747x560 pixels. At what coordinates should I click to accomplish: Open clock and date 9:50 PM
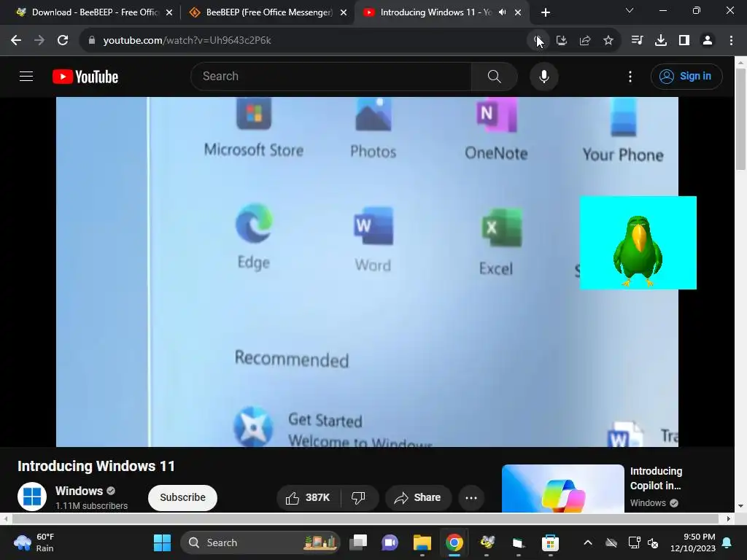click(693, 542)
